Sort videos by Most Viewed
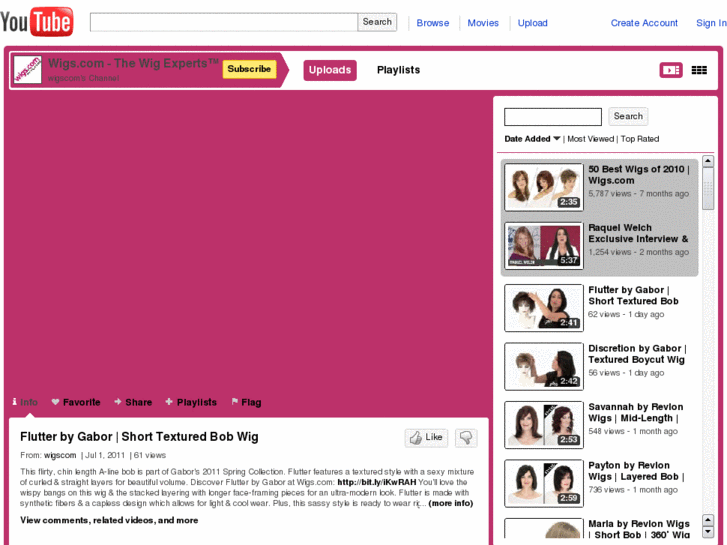Viewport: 727px width, 545px height. click(x=590, y=139)
